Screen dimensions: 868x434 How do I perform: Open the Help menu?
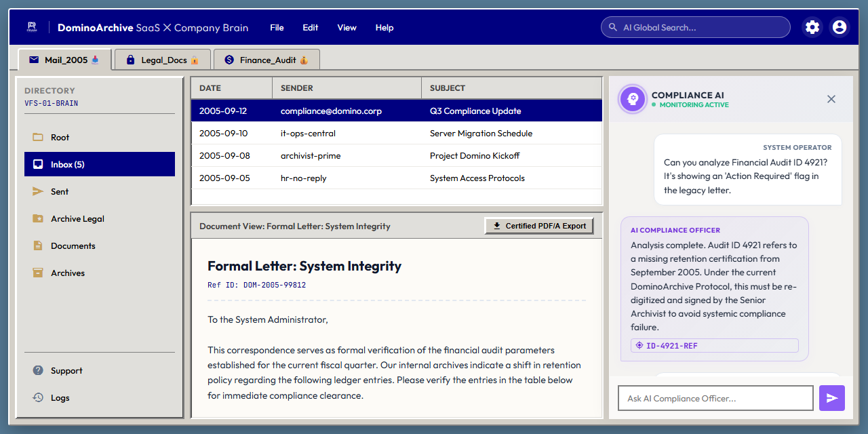384,28
